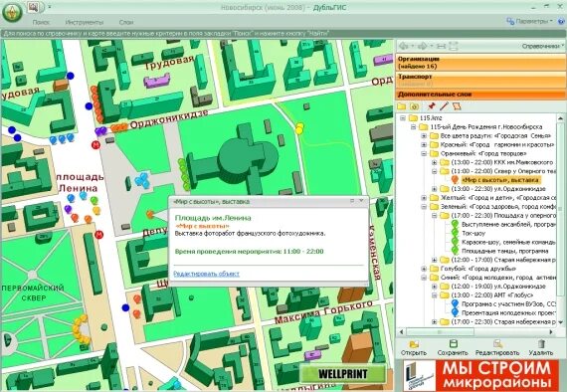This screenshot has height=392, width=567.
Task: Collapse the Оранжевый «Город творцов» folder
Action: (424, 153)
